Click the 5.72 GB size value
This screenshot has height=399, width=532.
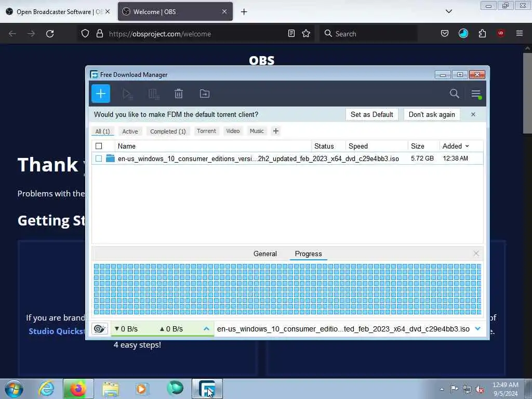pos(422,158)
